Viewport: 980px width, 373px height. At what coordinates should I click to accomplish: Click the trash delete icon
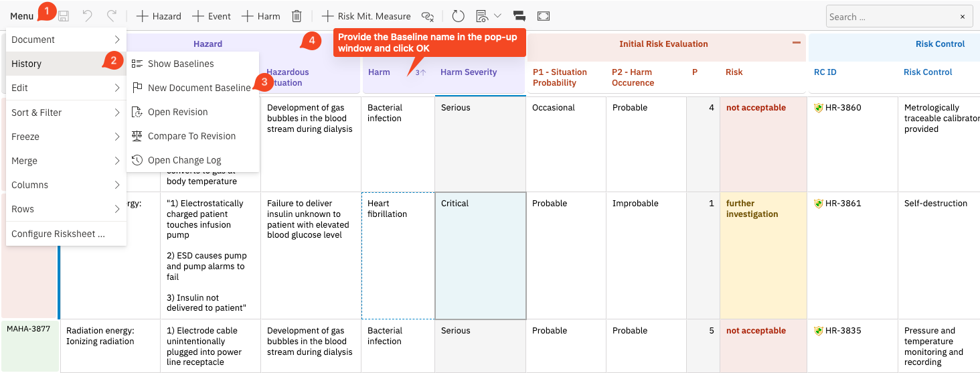[x=297, y=16]
